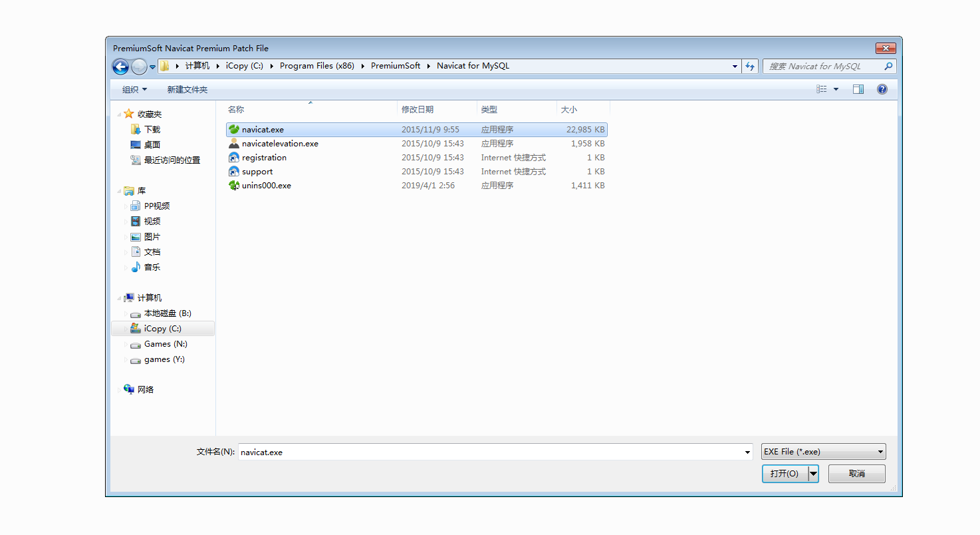Select Games (N:) in the sidebar
Screen dimensions: 980x535
click(x=166, y=344)
